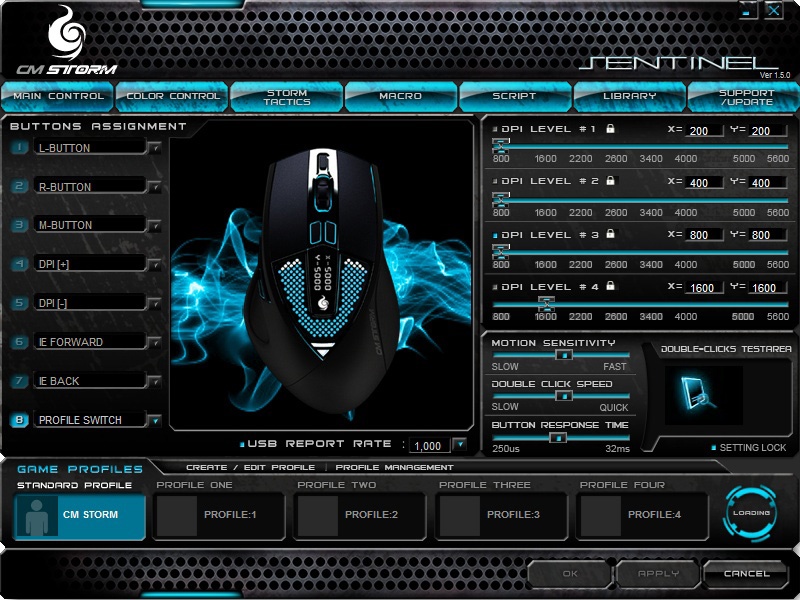Click the DPI Level #4 slider handle
Viewport: 800px width, 600px height.
546,303
